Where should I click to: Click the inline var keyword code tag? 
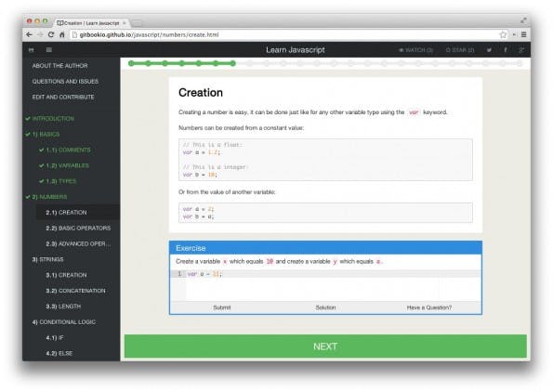coord(414,112)
